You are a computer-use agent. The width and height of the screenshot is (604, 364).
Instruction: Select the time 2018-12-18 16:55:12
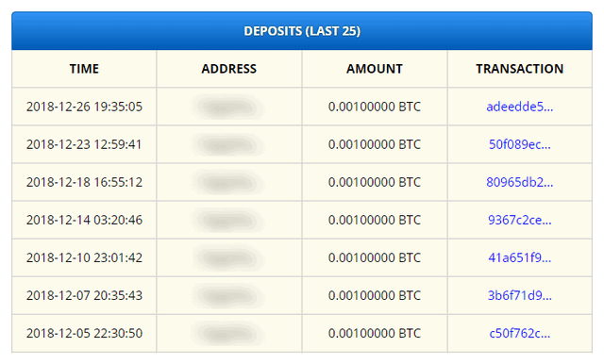(84, 182)
